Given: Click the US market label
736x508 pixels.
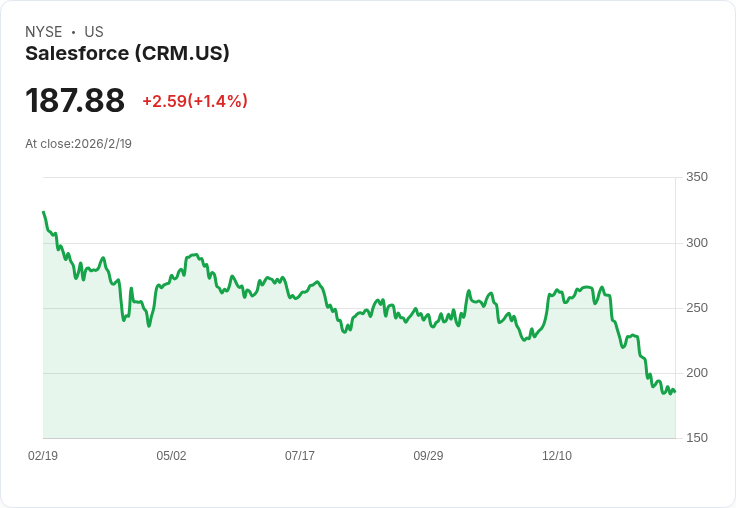Looking at the screenshot, I should point(94,32).
